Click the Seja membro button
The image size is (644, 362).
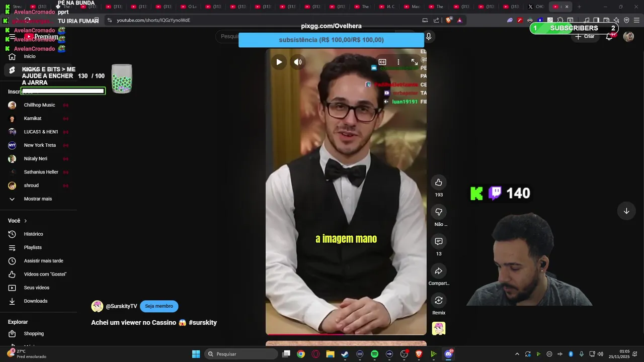tap(159, 306)
